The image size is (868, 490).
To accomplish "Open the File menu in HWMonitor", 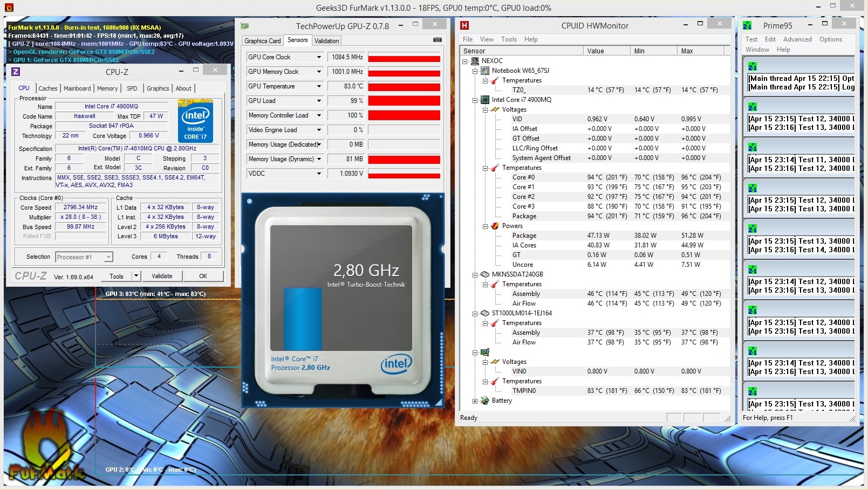I will [x=468, y=39].
